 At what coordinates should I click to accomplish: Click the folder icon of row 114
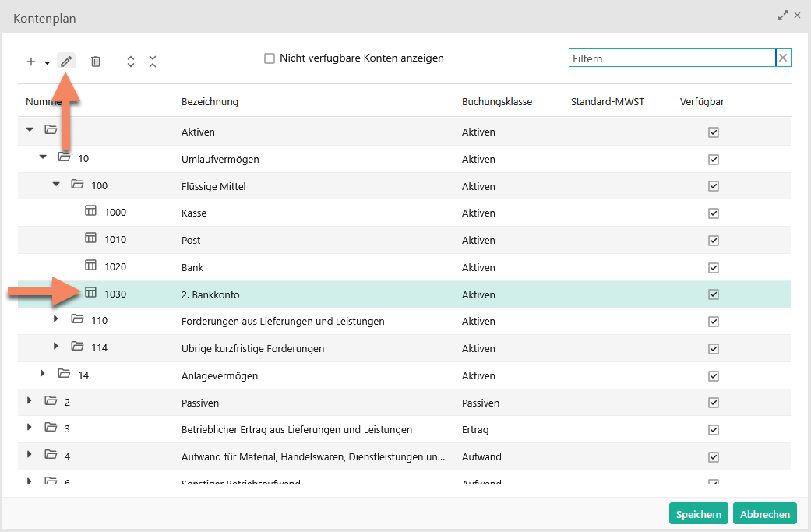[77, 346]
